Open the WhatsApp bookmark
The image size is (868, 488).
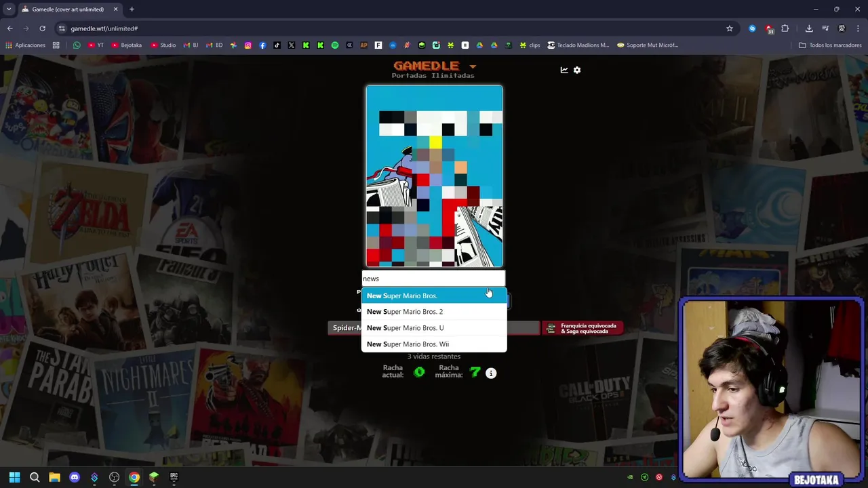click(77, 45)
